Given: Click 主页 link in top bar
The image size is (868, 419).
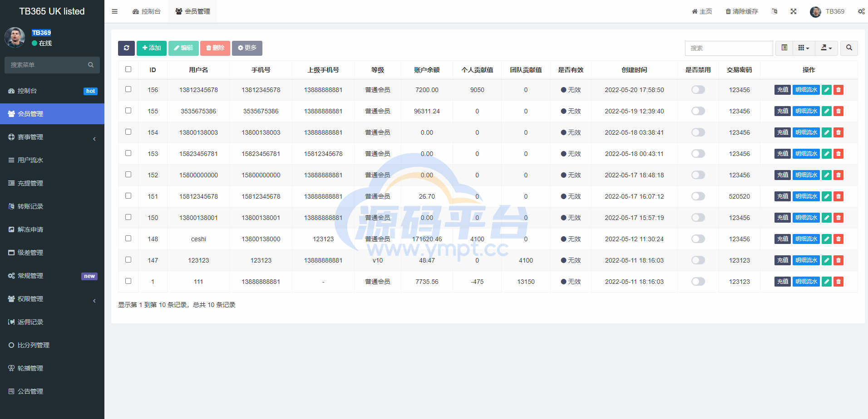Looking at the screenshot, I should pyautogui.click(x=702, y=11).
